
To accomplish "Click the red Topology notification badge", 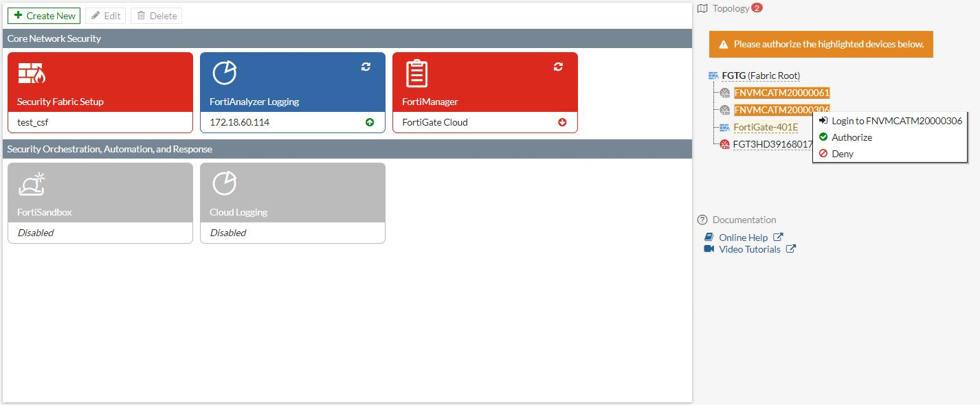I will pyautogui.click(x=757, y=8).
